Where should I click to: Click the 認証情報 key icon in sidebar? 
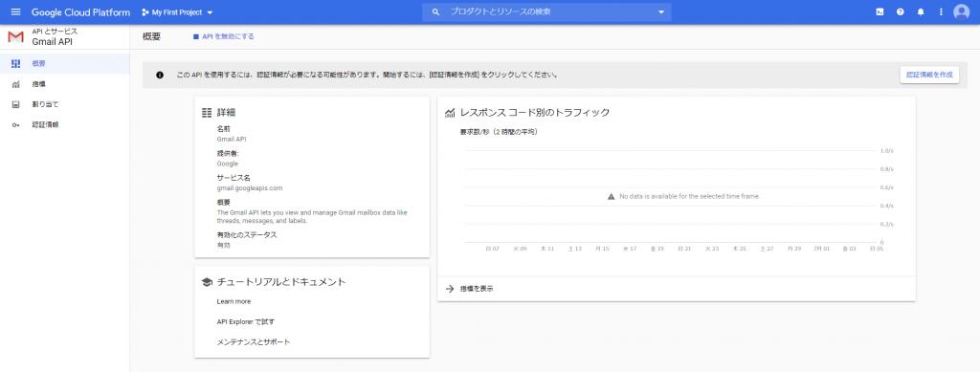click(x=15, y=125)
